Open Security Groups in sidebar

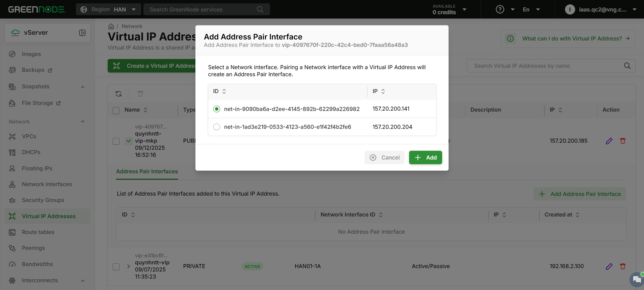(43, 200)
